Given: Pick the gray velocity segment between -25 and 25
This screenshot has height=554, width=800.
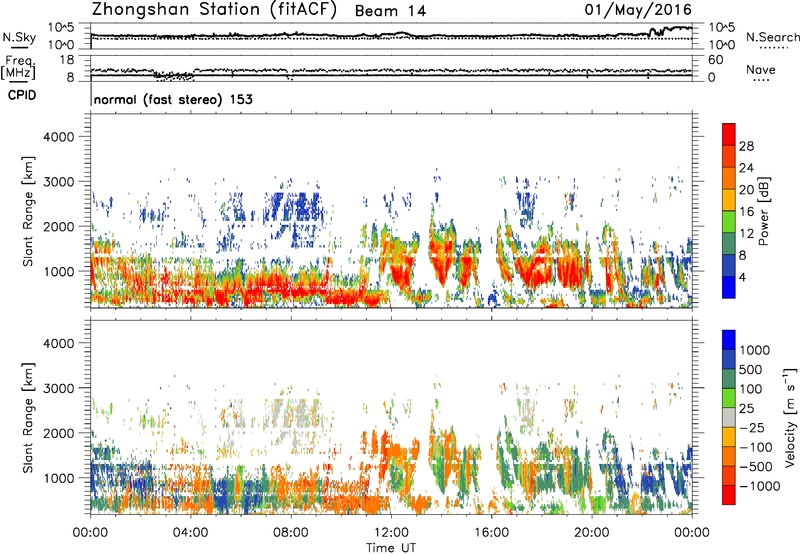Looking at the screenshot, I should click(x=729, y=418).
